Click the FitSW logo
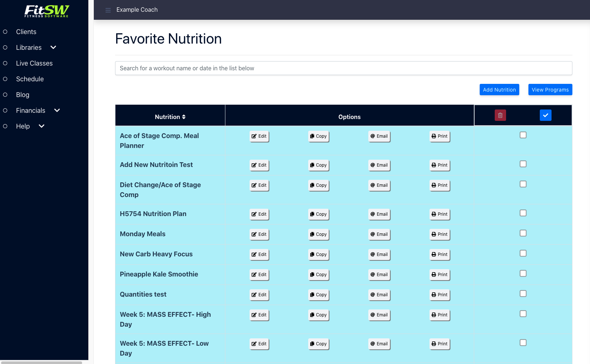 tap(47, 11)
